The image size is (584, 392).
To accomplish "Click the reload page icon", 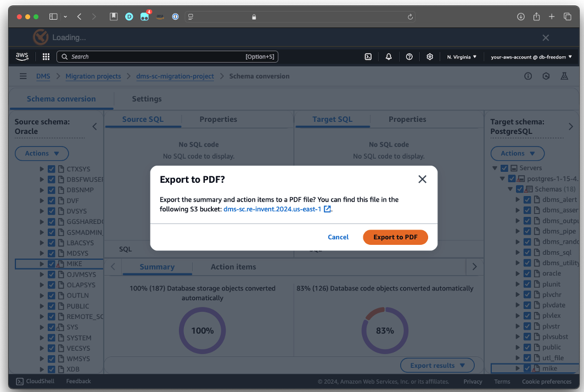I will pos(410,17).
